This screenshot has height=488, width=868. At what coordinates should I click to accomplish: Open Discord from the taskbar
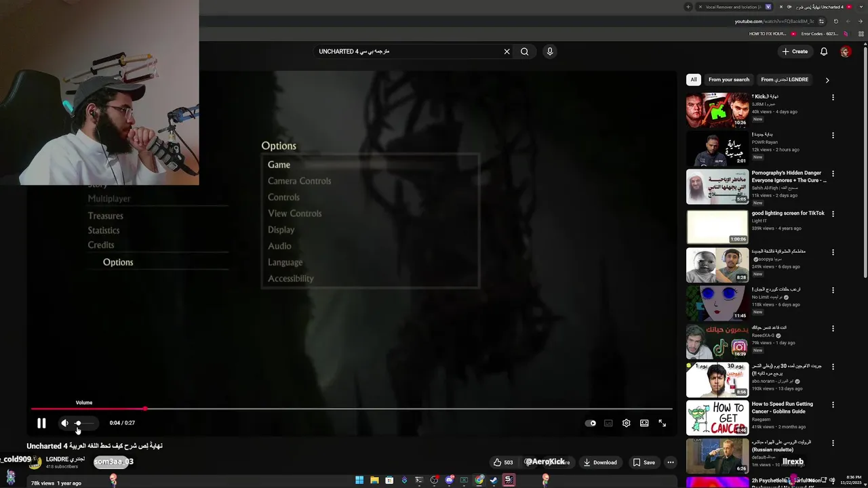pos(449,480)
